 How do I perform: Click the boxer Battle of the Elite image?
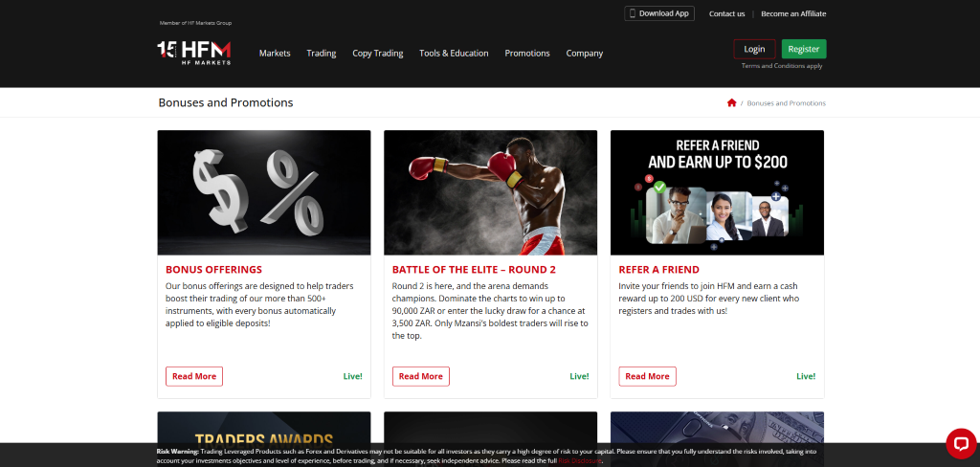(x=490, y=192)
